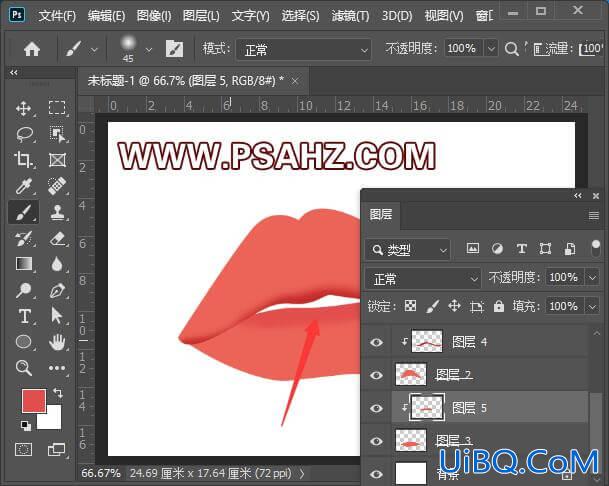Viewport: 609px width, 486px height.
Task: Open the brush settings panel icon
Action: coord(174,49)
